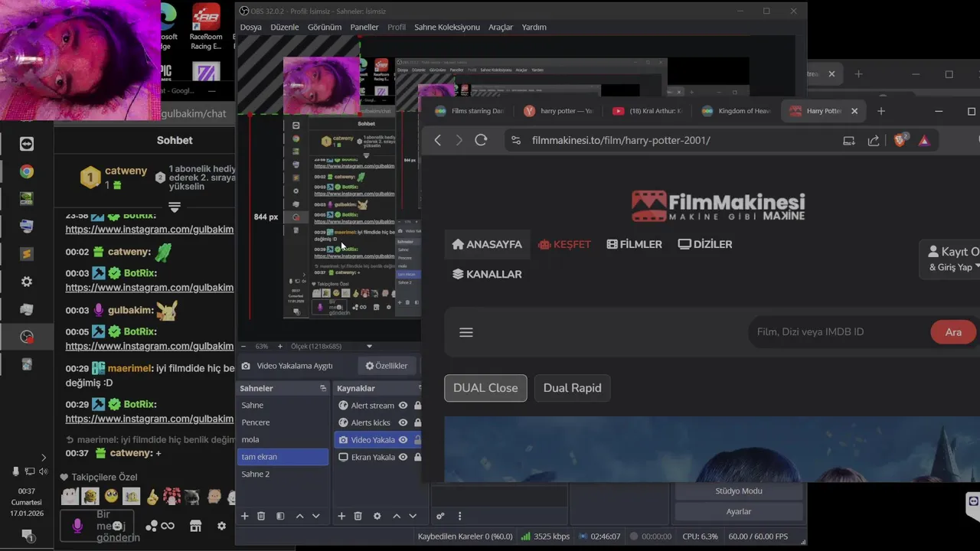
Task: Go to ANASAYFA on FilmMakinesi
Action: pyautogui.click(x=487, y=244)
